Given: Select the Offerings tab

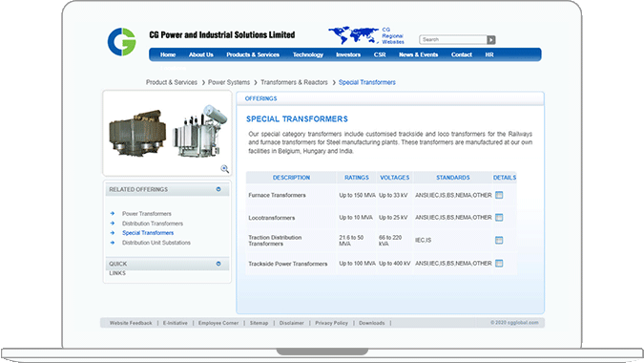Looking at the screenshot, I should point(260,98).
